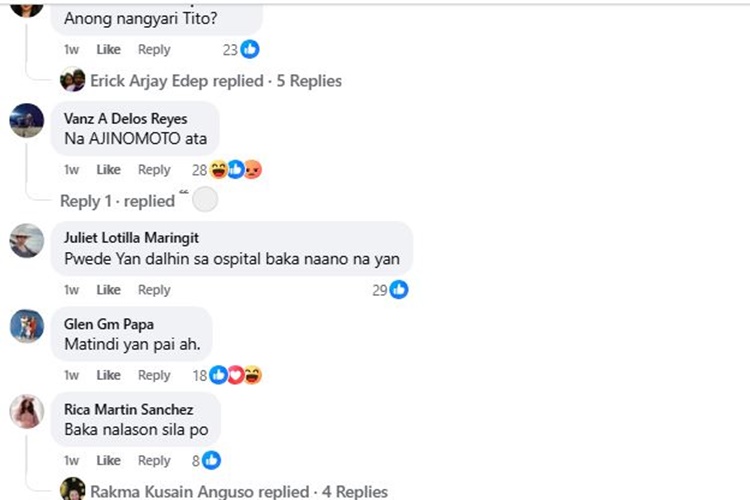750x500 pixels.
Task: Expand the "Reply 1 · replied" thread
Action: pyautogui.click(x=117, y=201)
